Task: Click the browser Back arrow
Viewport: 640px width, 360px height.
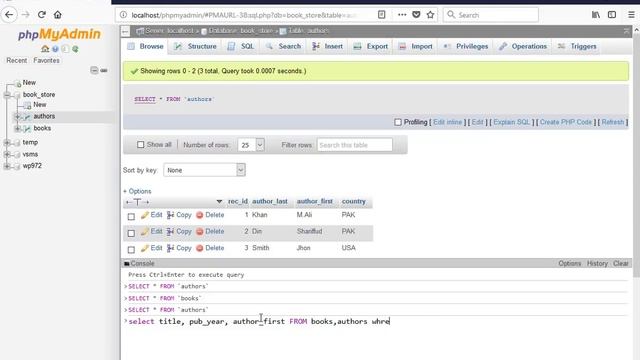Action: [x=9, y=15]
